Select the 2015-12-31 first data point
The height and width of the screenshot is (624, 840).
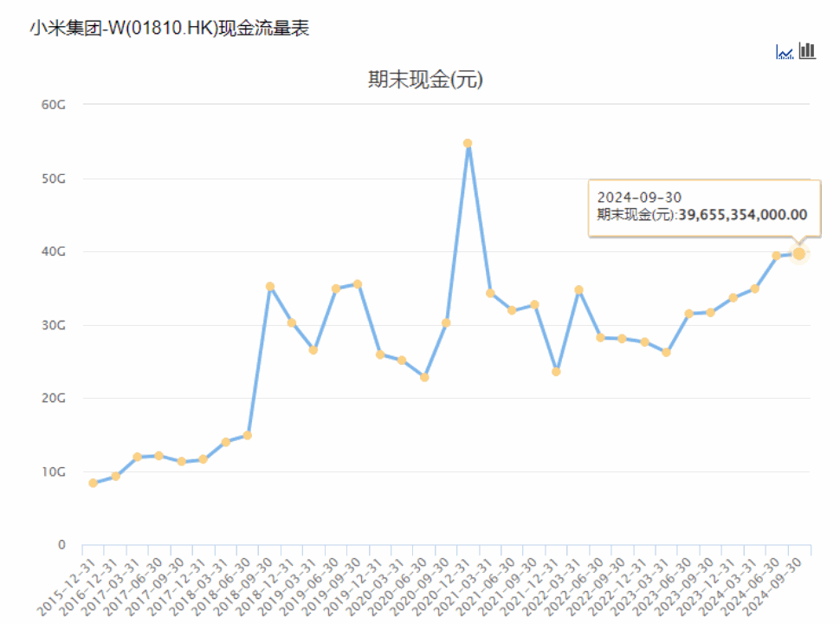94,483
